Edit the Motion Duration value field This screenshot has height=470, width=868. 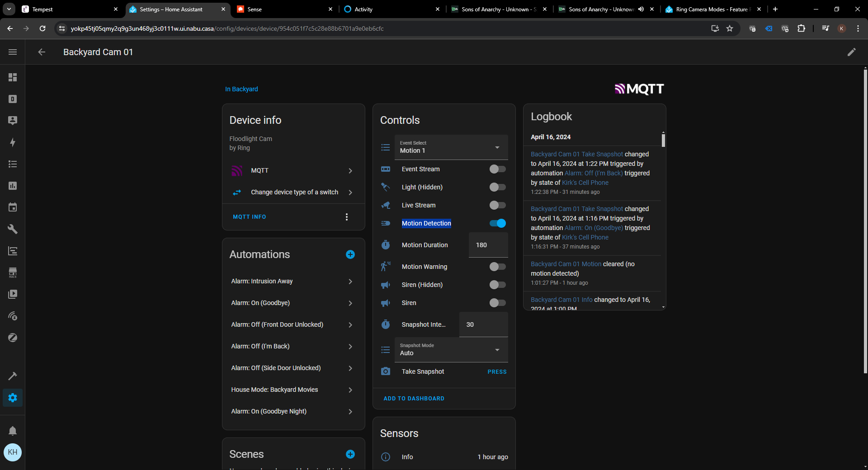(488, 244)
